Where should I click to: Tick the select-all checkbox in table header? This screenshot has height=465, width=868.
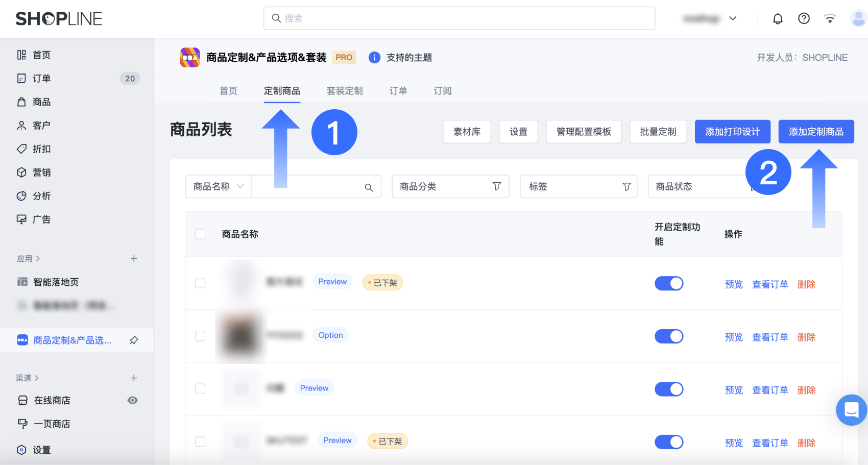click(x=200, y=234)
